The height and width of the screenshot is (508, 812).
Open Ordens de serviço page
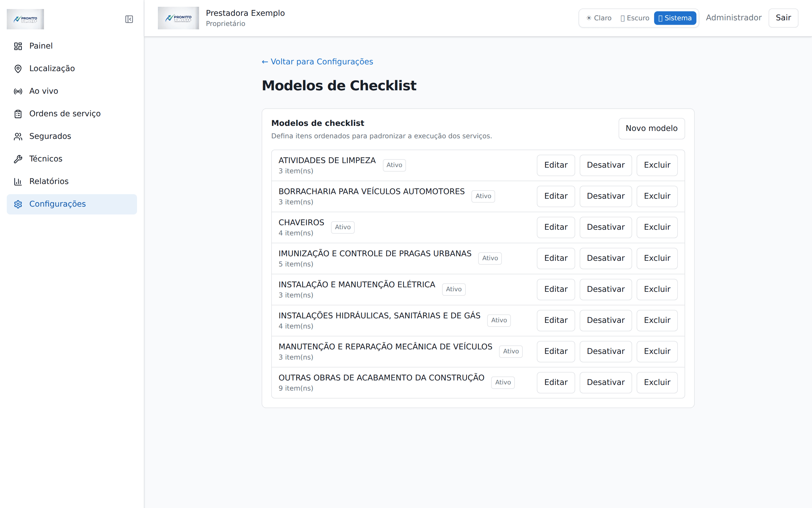(x=72, y=114)
